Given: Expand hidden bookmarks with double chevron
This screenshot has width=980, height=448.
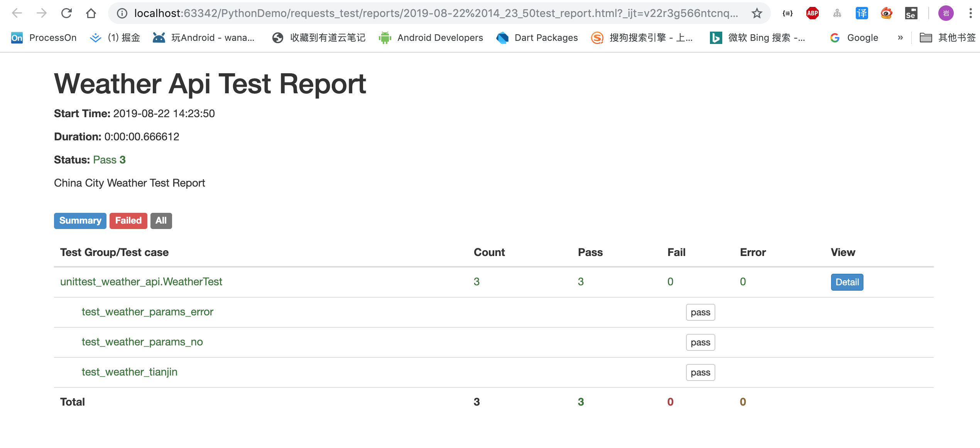Looking at the screenshot, I should [900, 37].
